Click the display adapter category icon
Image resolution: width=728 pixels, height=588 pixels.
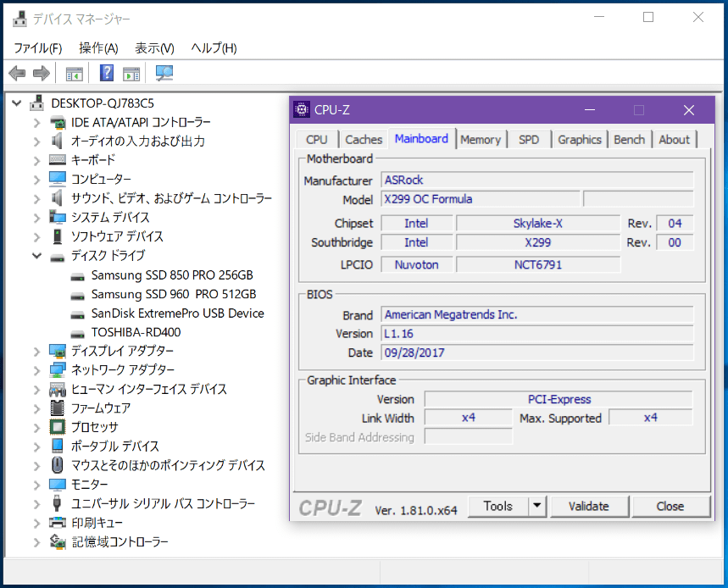(x=58, y=352)
